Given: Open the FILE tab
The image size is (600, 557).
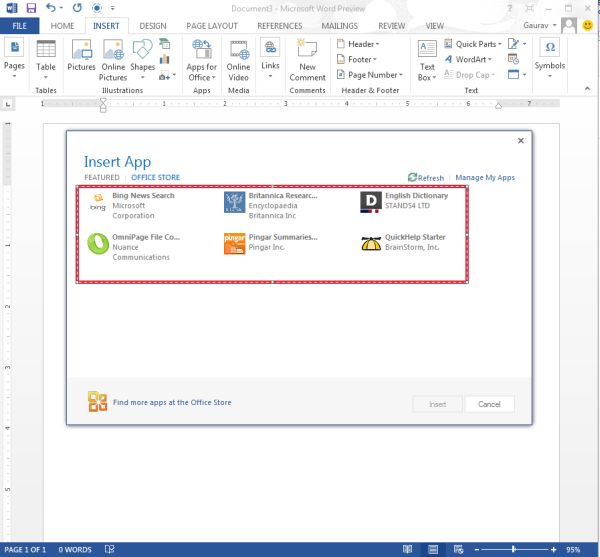Looking at the screenshot, I should coord(19,26).
